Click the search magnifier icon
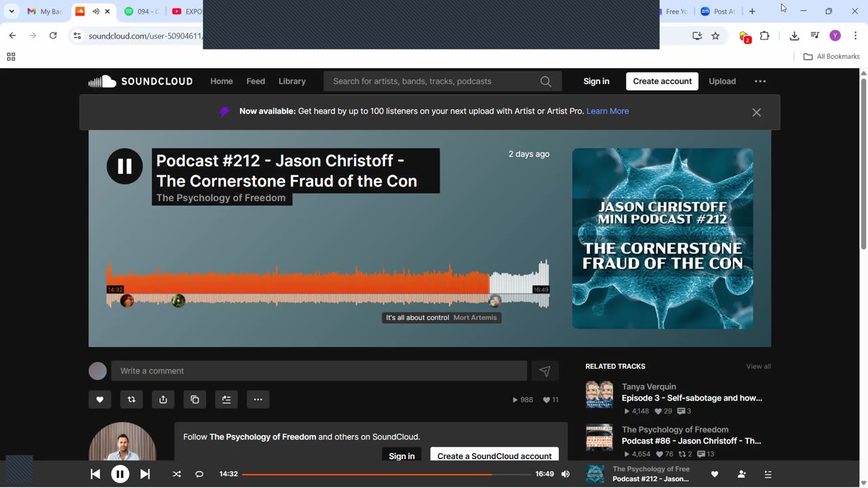This screenshot has width=868, height=488. tap(546, 81)
